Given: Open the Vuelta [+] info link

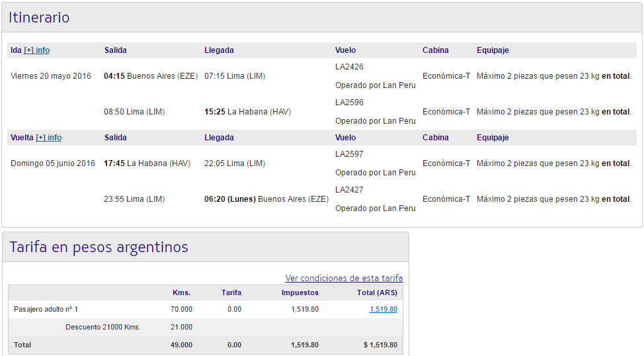Looking at the screenshot, I should click(x=48, y=138).
